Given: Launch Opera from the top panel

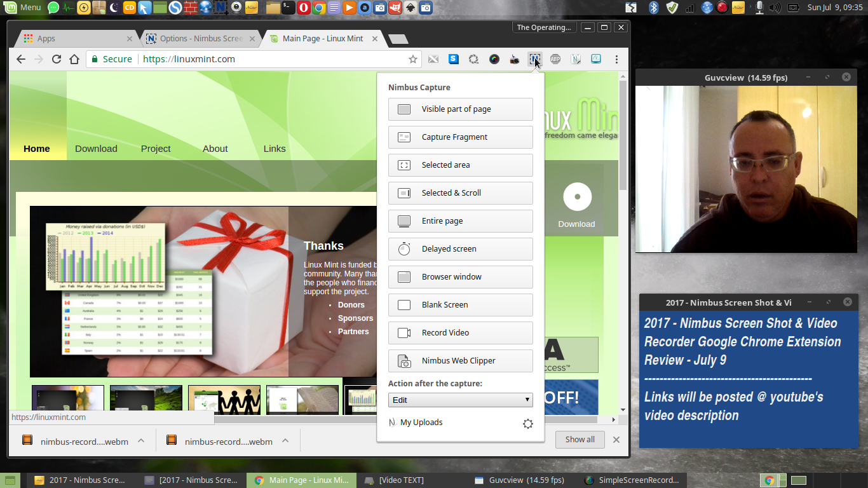Looking at the screenshot, I should point(304,8).
